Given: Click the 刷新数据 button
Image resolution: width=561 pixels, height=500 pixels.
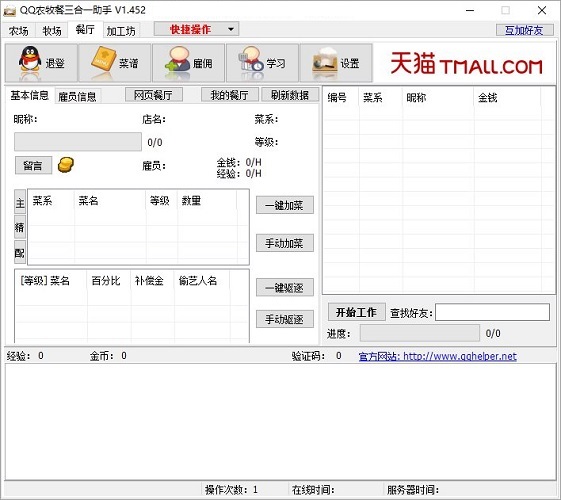Looking at the screenshot, I should [x=290, y=95].
